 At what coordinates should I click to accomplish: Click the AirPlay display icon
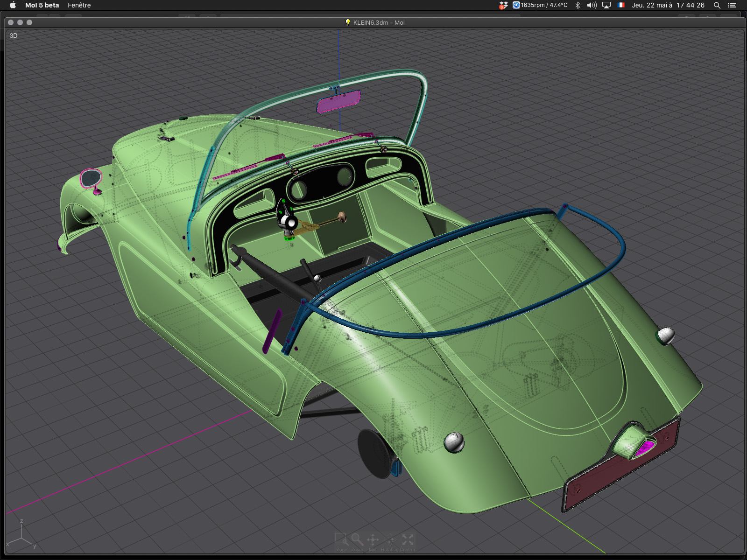[606, 5]
